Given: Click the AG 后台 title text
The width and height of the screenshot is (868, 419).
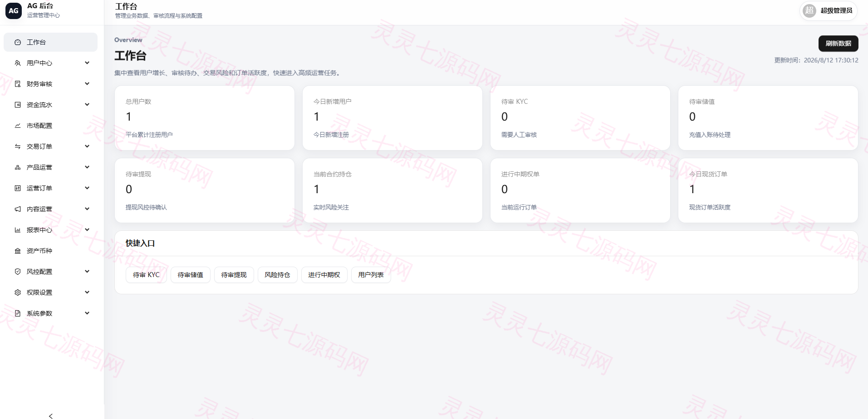Looking at the screenshot, I should 40,6.
